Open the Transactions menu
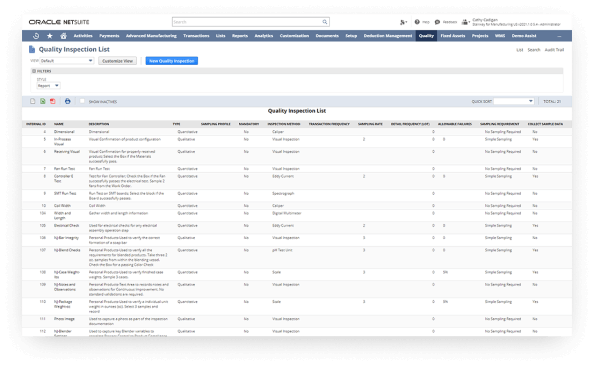594x367 pixels. (196, 36)
